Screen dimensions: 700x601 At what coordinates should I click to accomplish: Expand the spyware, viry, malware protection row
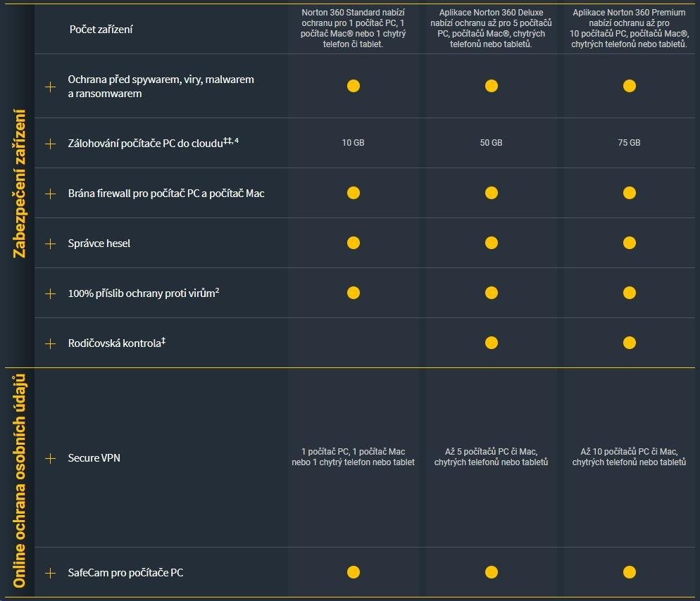point(50,87)
